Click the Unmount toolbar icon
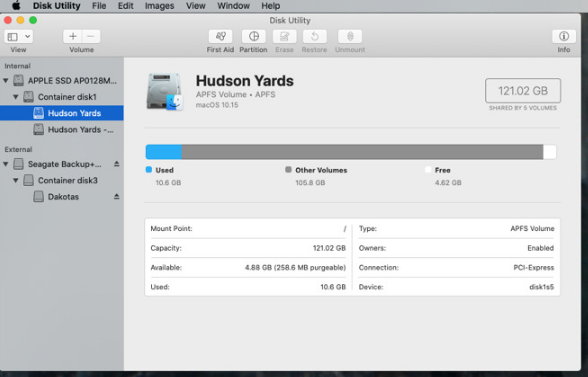588x377 pixels. (350, 36)
